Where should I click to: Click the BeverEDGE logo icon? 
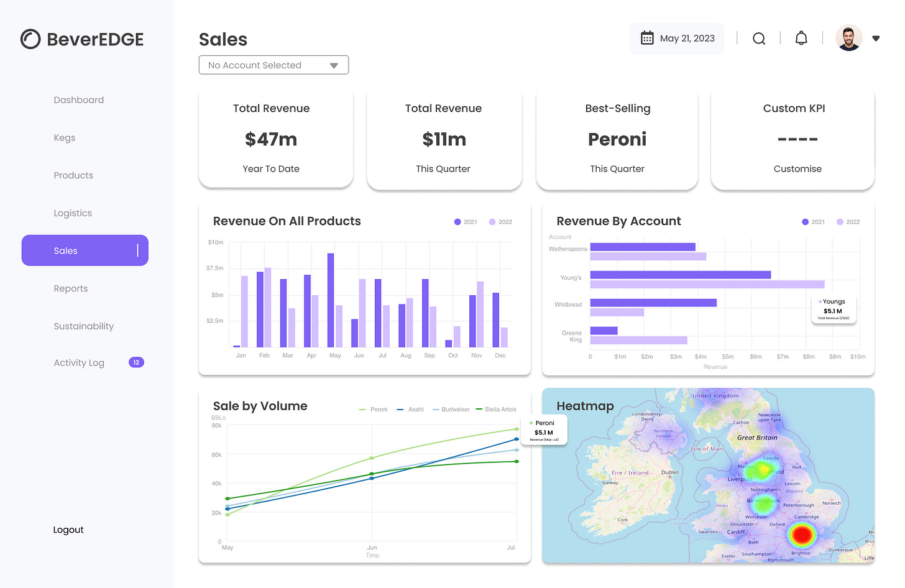(30, 39)
